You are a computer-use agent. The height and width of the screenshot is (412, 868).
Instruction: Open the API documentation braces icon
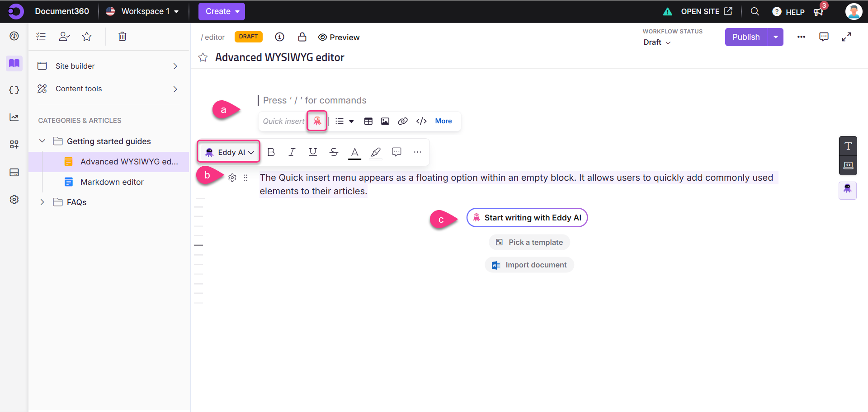tap(14, 90)
